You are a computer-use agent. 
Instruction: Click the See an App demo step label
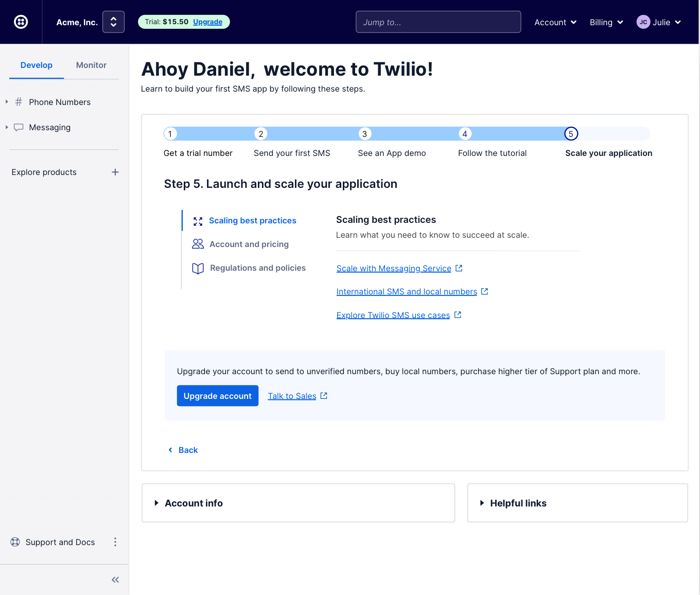[x=392, y=153]
